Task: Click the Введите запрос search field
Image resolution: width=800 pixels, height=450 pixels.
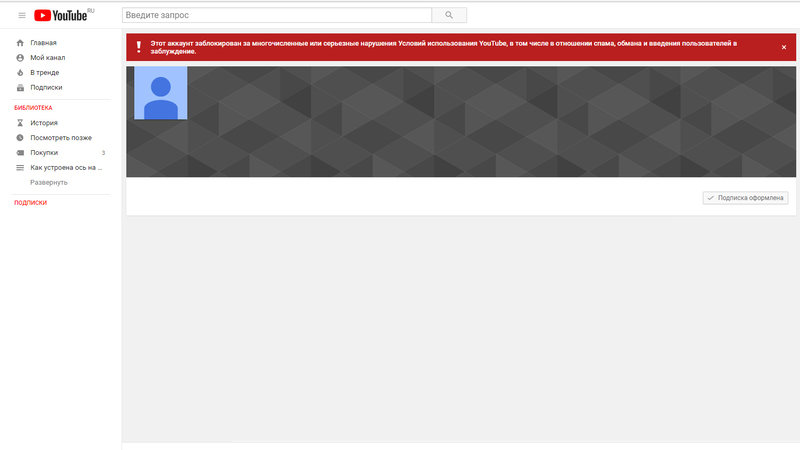Action: point(277,15)
